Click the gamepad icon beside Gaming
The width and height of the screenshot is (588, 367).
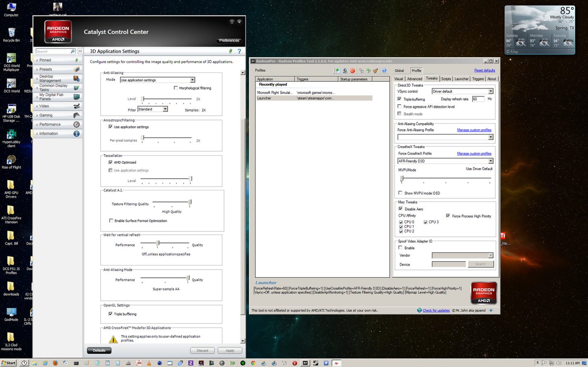click(x=77, y=115)
